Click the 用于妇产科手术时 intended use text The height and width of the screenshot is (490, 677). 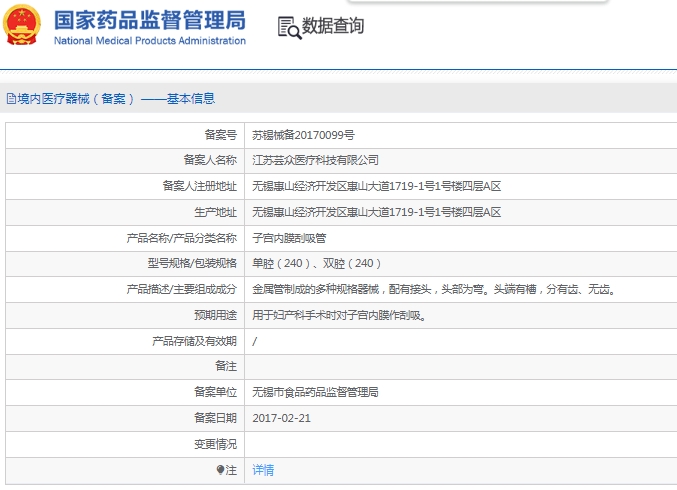[x=339, y=315]
